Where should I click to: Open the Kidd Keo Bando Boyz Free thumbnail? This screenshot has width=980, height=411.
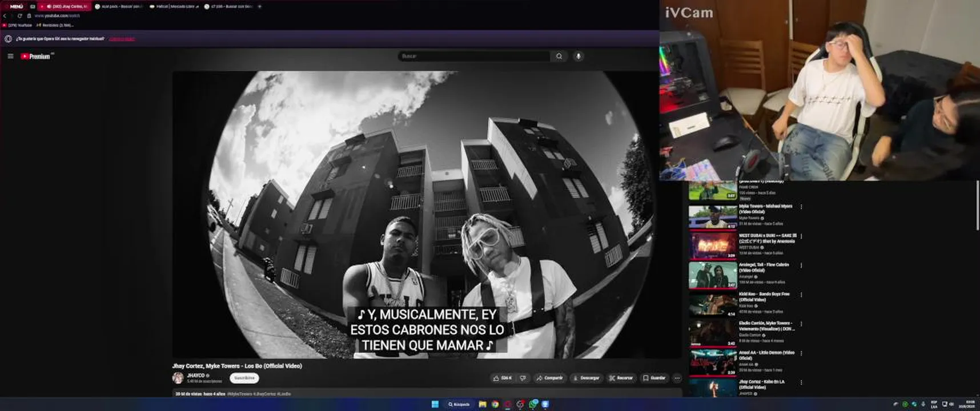pos(713,305)
